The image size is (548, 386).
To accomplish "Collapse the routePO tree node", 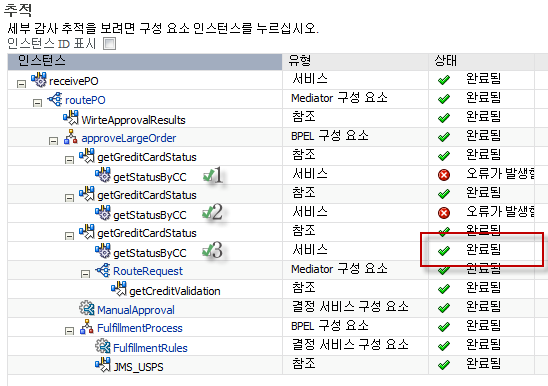I will click(x=37, y=103).
